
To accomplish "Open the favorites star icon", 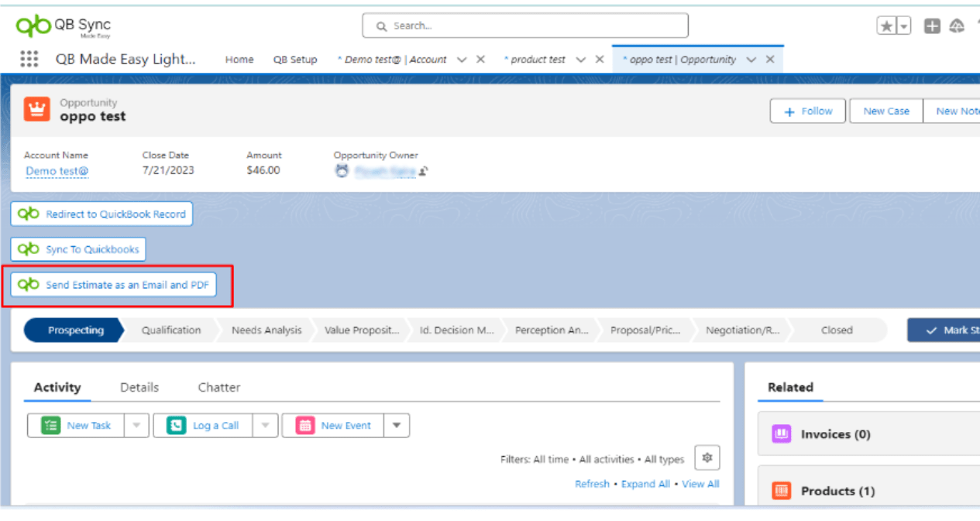I will click(886, 26).
